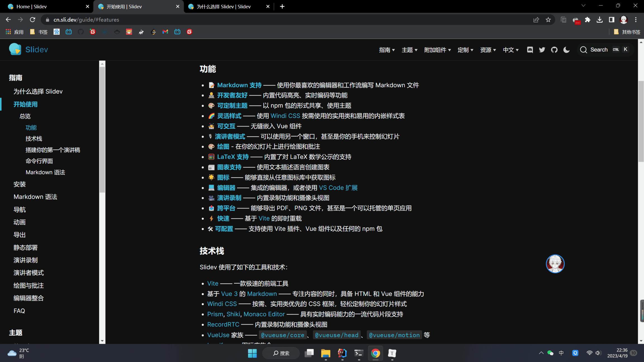Follow the Windi CSS link in 灵活样式
The width and height of the screenshot is (644, 362).
[x=285, y=116]
